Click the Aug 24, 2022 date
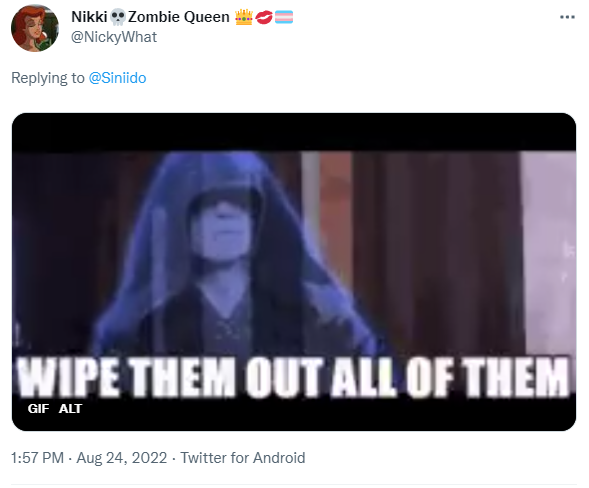This screenshot has height=488, width=589. [122, 458]
